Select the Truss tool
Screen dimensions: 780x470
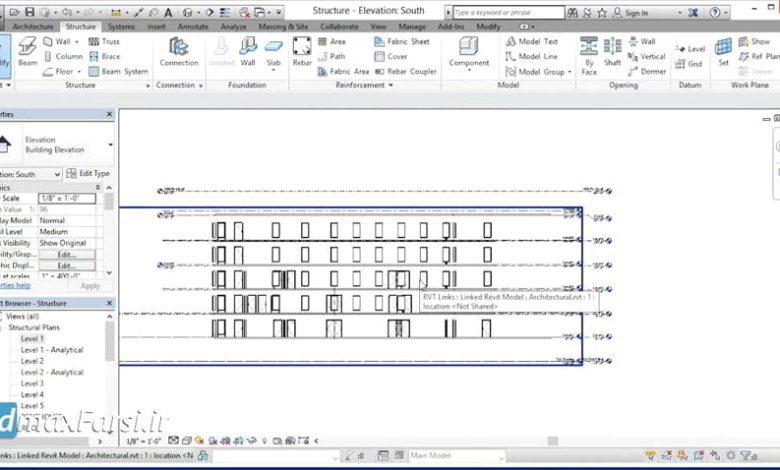pyautogui.click(x=104, y=41)
